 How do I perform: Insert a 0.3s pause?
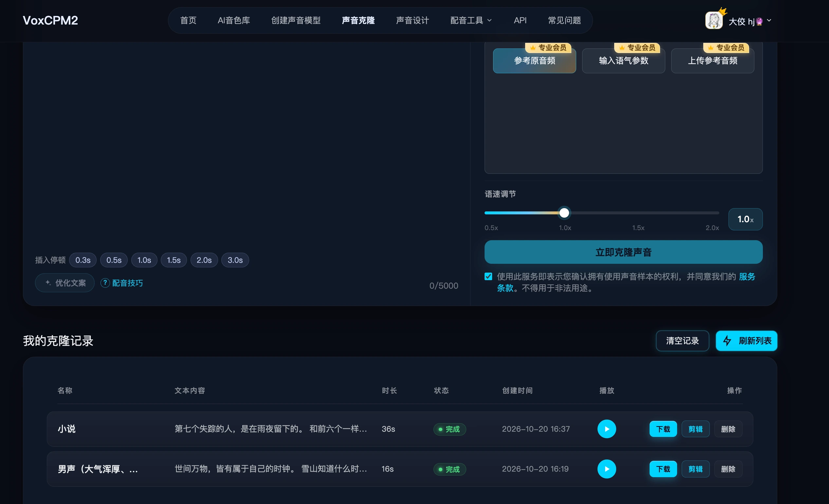pyautogui.click(x=83, y=260)
